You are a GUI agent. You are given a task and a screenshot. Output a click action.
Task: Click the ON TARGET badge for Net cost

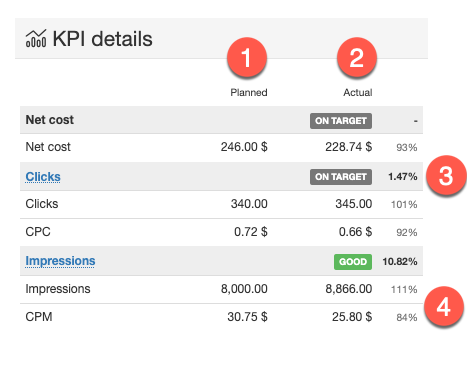pos(341,121)
